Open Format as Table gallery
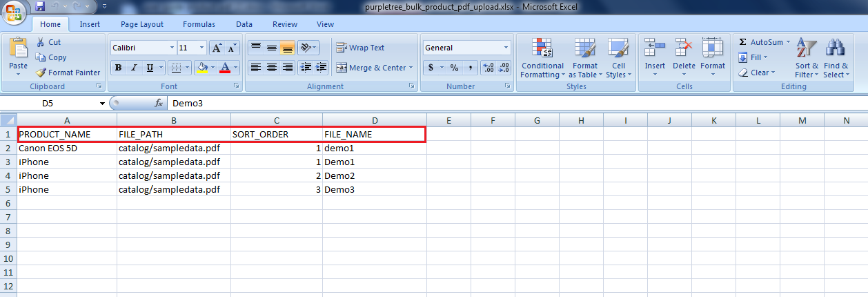 [x=586, y=58]
